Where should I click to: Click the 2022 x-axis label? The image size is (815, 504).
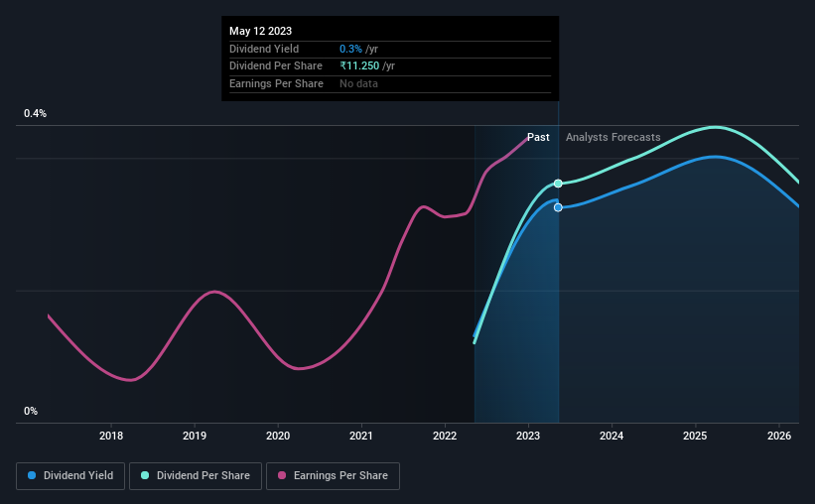[x=445, y=436]
